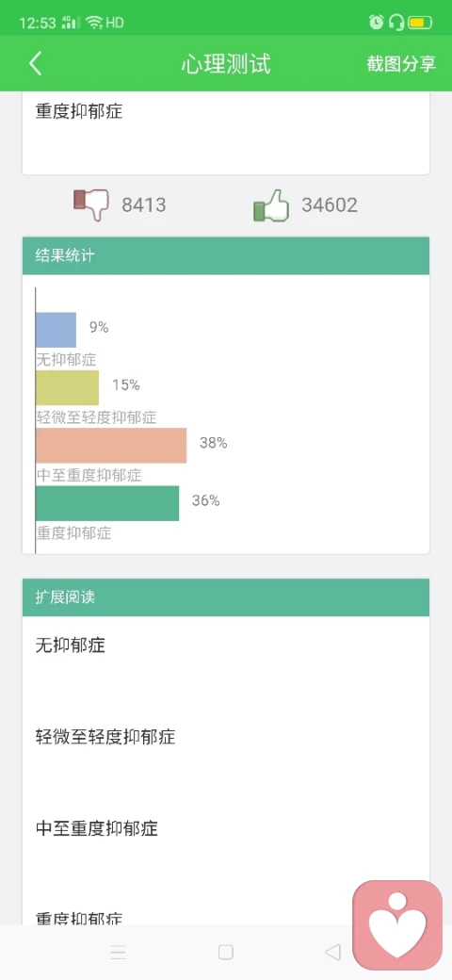The height and width of the screenshot is (980, 452).
Task: Tap the battery indicator icon
Action: [420, 24]
